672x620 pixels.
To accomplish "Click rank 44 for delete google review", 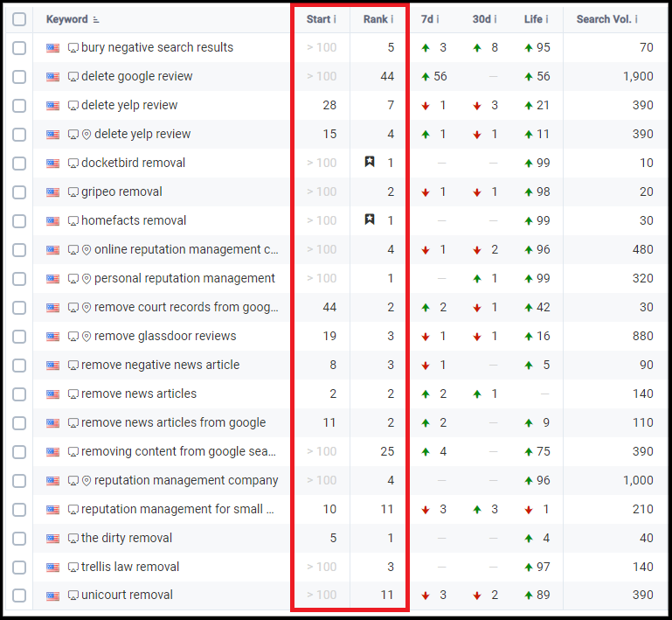I will click(x=387, y=76).
